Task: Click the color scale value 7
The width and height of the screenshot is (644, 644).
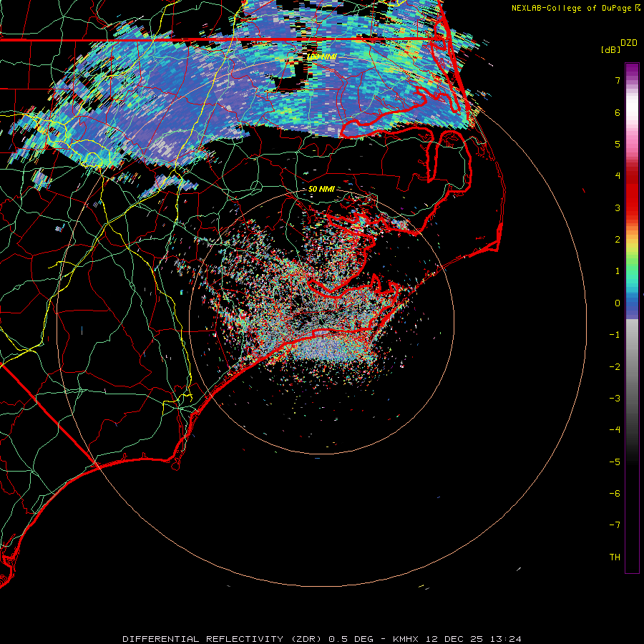Action: [618, 80]
